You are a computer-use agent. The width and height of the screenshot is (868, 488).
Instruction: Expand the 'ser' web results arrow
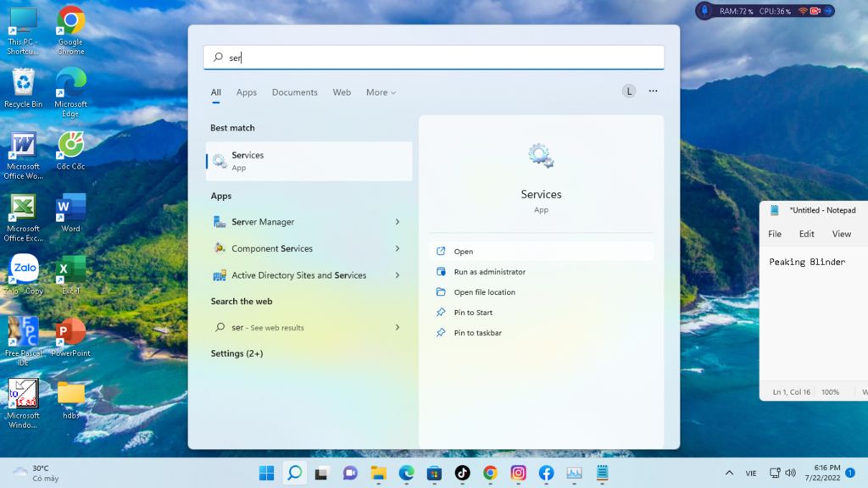click(398, 328)
